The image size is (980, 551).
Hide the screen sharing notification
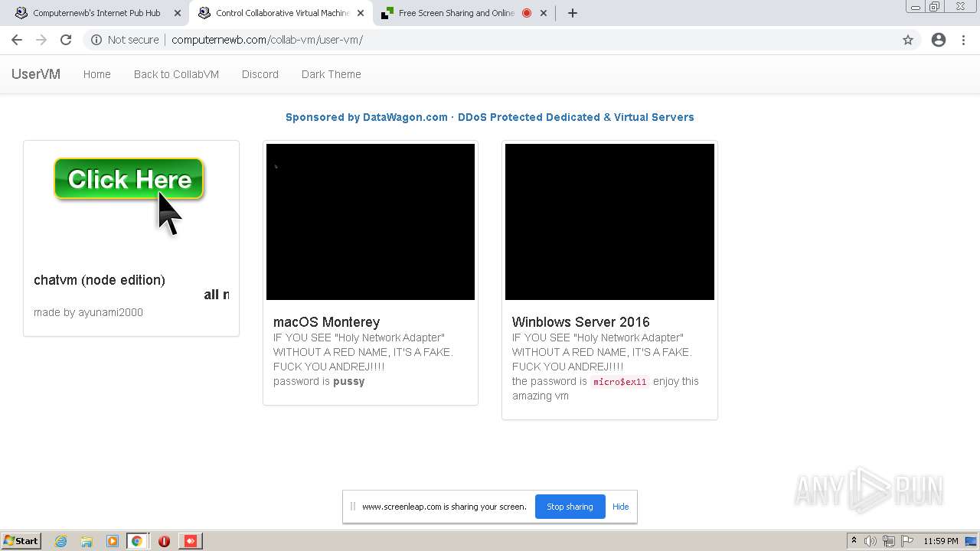(x=621, y=507)
